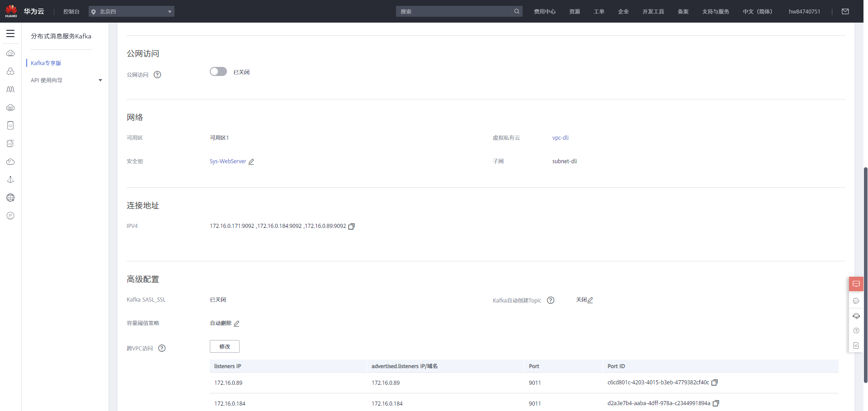Click the search magnifier icon

[517, 11]
